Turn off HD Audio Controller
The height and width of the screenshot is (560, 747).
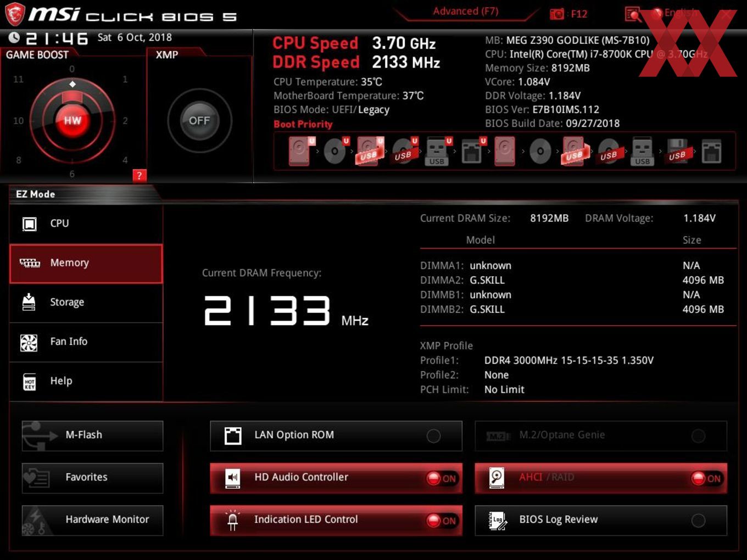(x=336, y=478)
